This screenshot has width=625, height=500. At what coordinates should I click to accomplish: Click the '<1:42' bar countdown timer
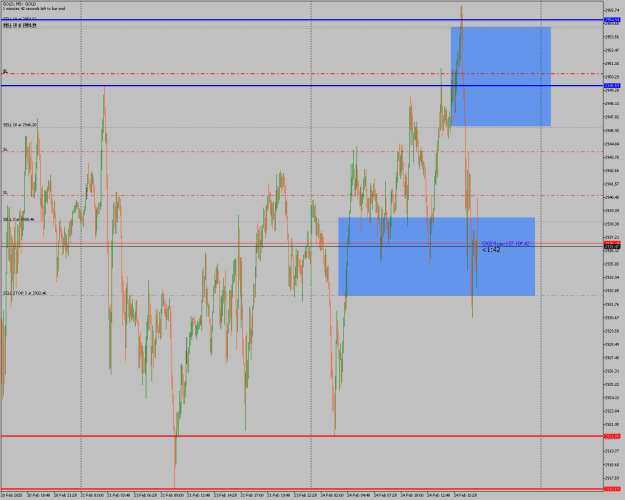(x=491, y=250)
